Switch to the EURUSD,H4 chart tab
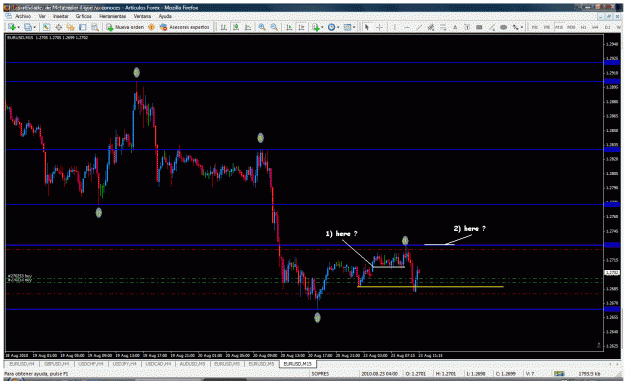This screenshot has width=625, height=381. 22,364
